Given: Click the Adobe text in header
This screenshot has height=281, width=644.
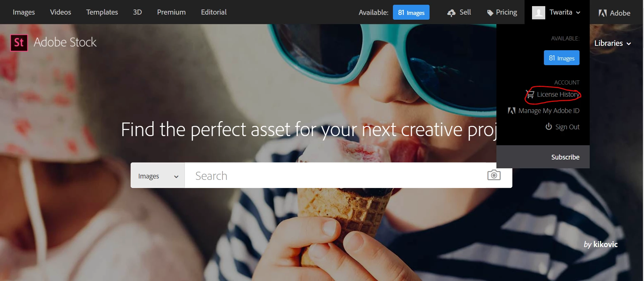Looking at the screenshot, I should pos(620,13).
